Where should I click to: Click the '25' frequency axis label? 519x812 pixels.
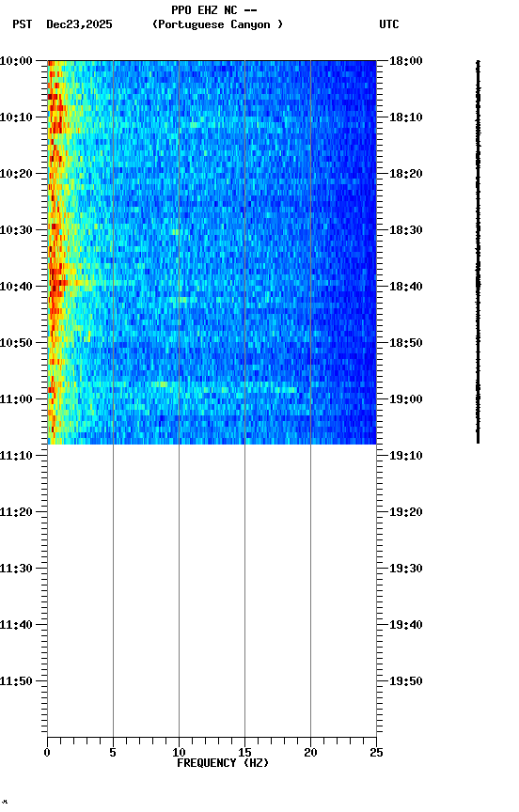coord(376,753)
